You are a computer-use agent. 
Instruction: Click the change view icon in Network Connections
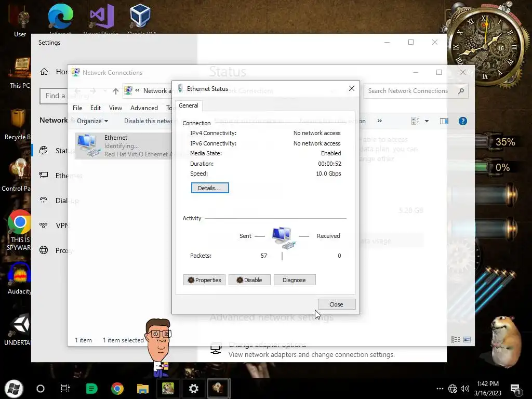coord(415,121)
